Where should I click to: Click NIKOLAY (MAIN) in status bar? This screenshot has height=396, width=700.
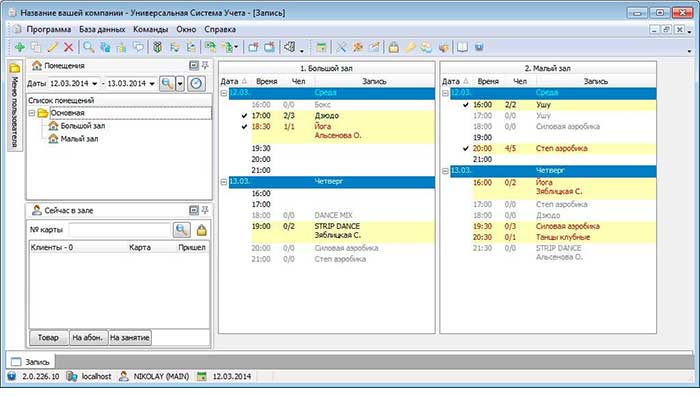[161, 376]
